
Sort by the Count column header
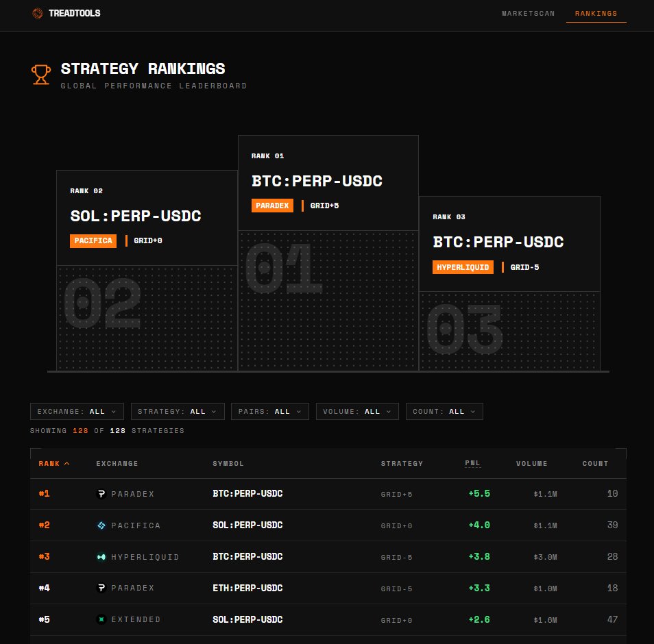(595, 464)
